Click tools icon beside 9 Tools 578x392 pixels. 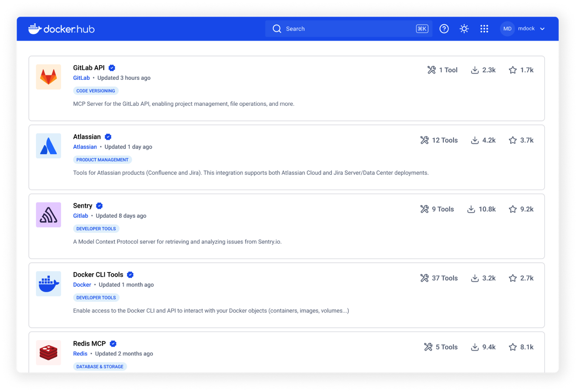tap(424, 209)
